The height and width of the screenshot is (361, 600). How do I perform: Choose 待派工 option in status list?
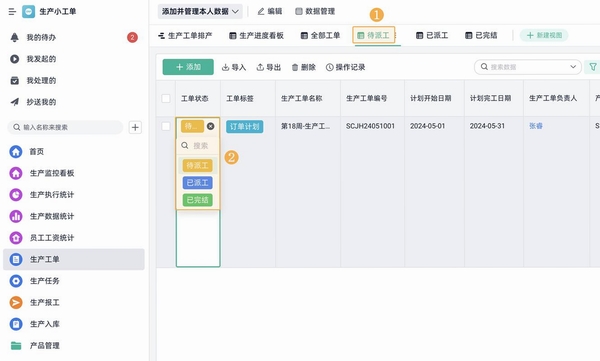click(197, 165)
